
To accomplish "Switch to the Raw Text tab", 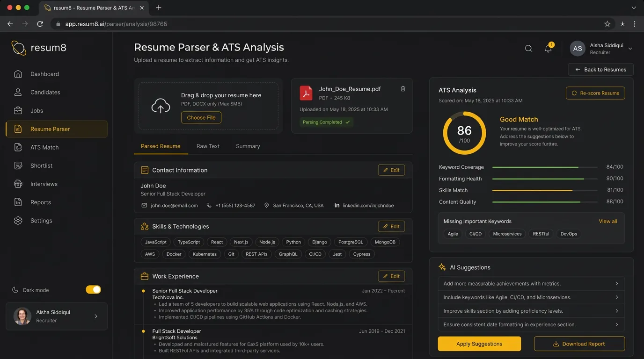I will pos(208,146).
